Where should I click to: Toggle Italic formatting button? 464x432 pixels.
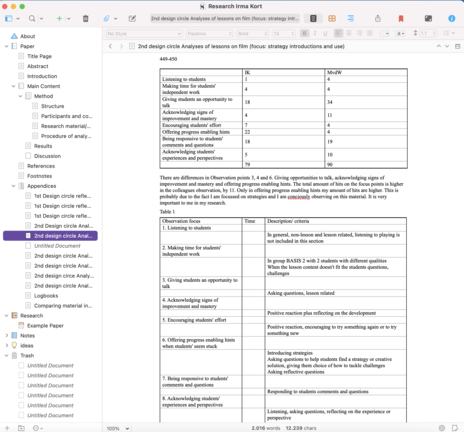[x=315, y=33]
